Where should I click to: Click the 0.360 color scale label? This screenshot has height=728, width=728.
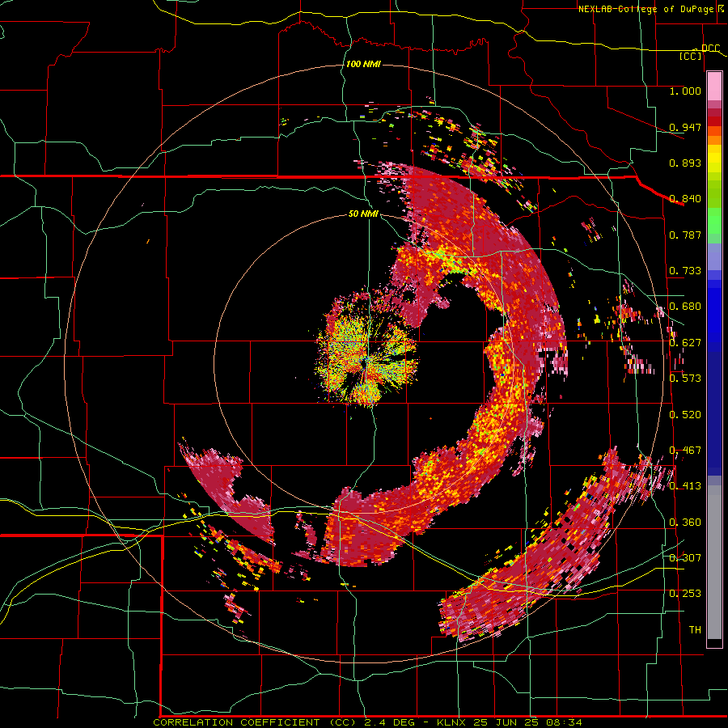click(x=685, y=523)
